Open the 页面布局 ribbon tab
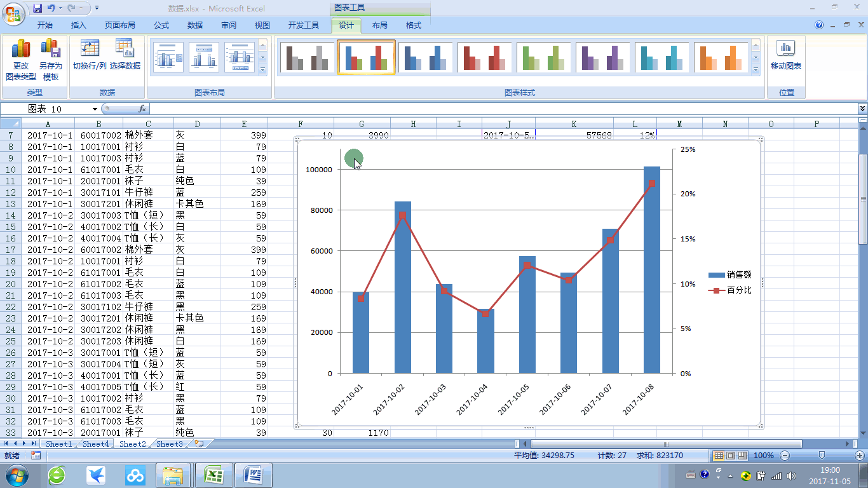The width and height of the screenshot is (868, 488). (120, 25)
